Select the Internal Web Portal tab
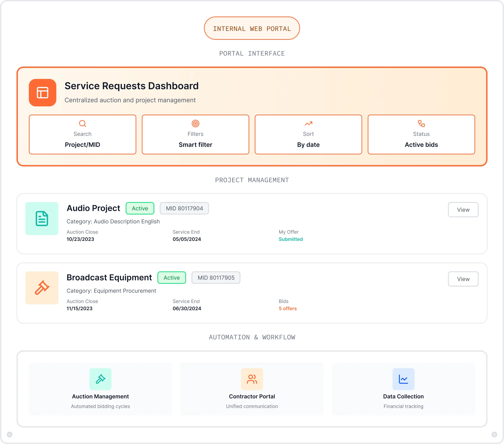 [252, 28]
